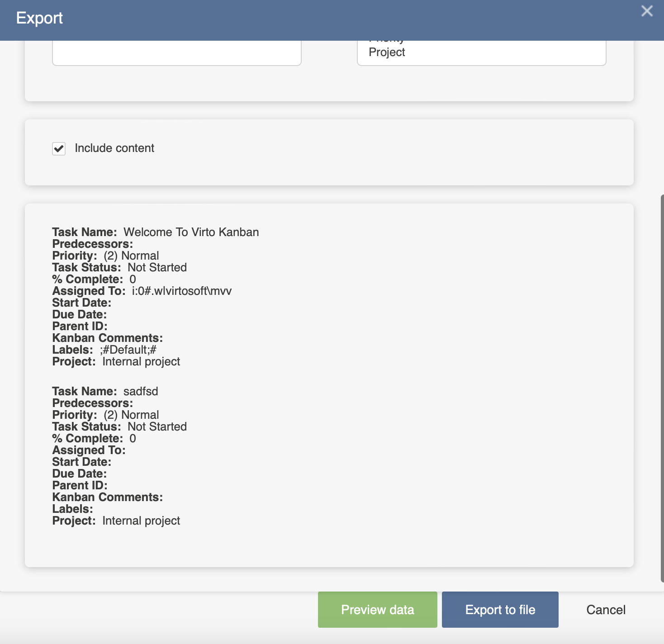Uncheck the Include content checkbox
The width and height of the screenshot is (664, 644).
[58, 149]
